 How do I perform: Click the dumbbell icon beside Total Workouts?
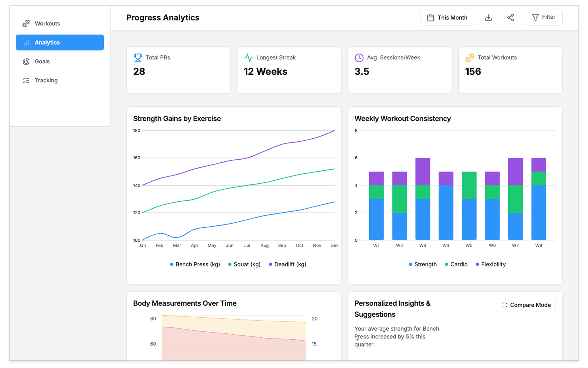[x=469, y=58]
